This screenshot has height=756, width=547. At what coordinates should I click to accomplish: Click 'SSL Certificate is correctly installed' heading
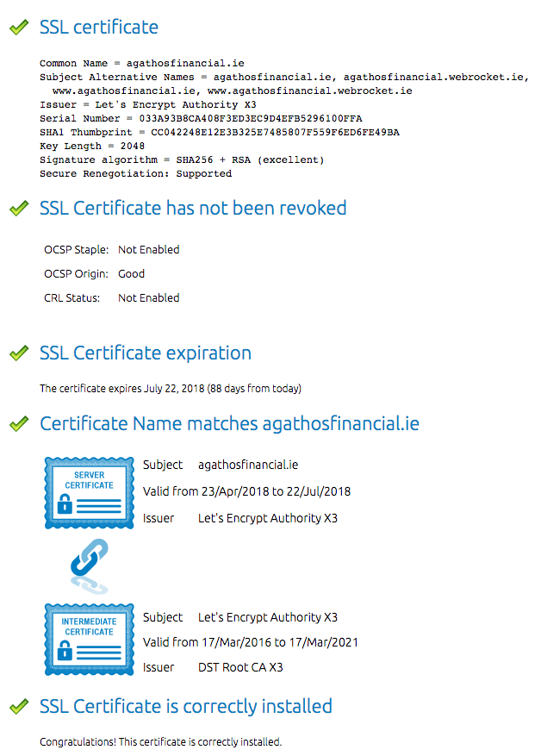click(186, 706)
